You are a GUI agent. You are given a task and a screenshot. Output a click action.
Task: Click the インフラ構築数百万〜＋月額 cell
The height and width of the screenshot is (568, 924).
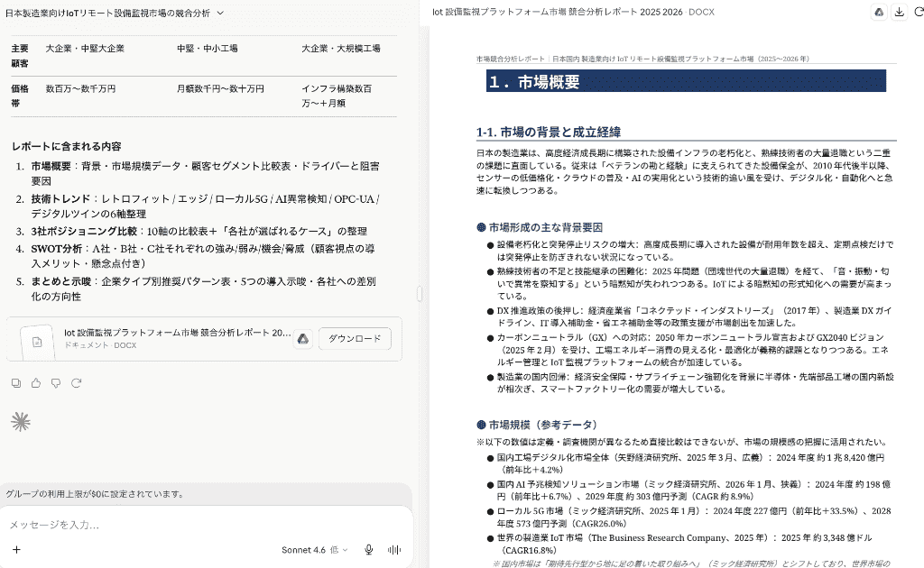click(x=337, y=96)
